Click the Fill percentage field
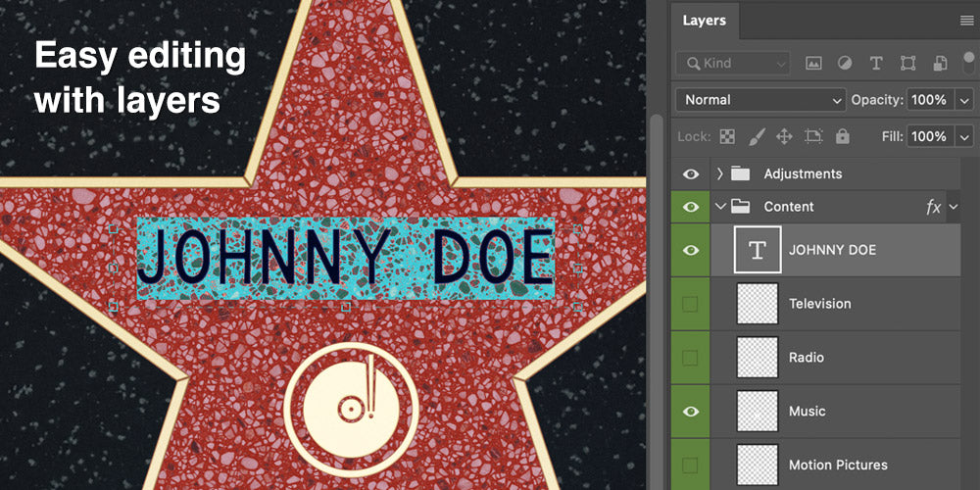 tap(928, 137)
